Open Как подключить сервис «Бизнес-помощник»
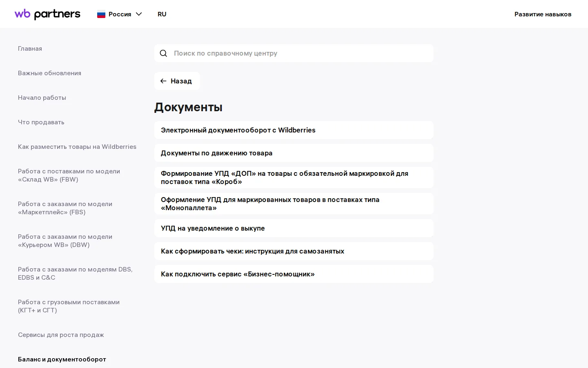The height and width of the screenshot is (368, 588). [x=294, y=274]
